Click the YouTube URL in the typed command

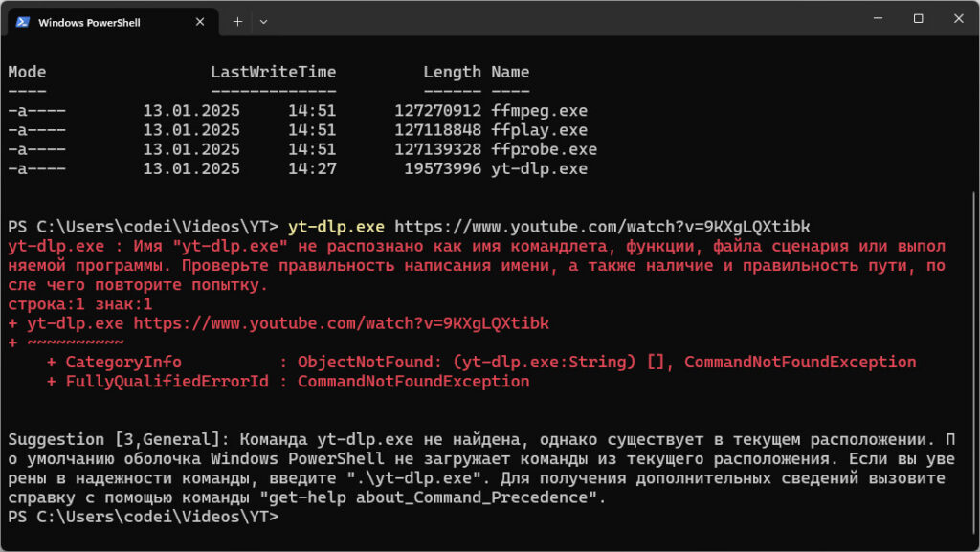click(x=602, y=227)
